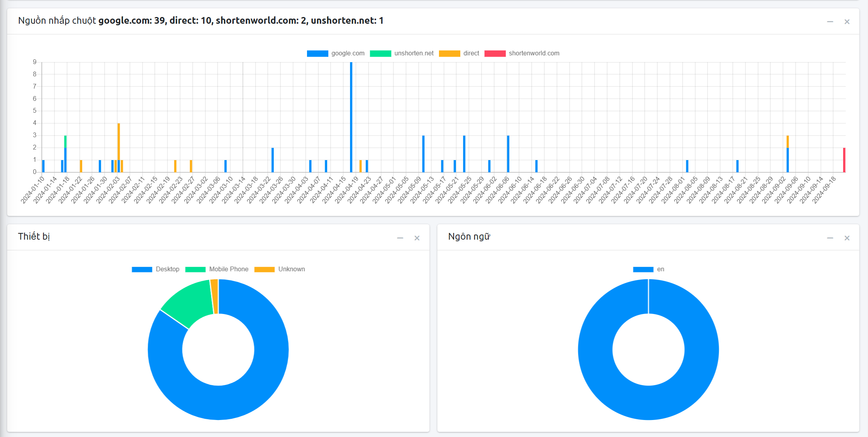Collapse the Ngôn ngữ panel
The height and width of the screenshot is (437, 868).
click(x=830, y=238)
